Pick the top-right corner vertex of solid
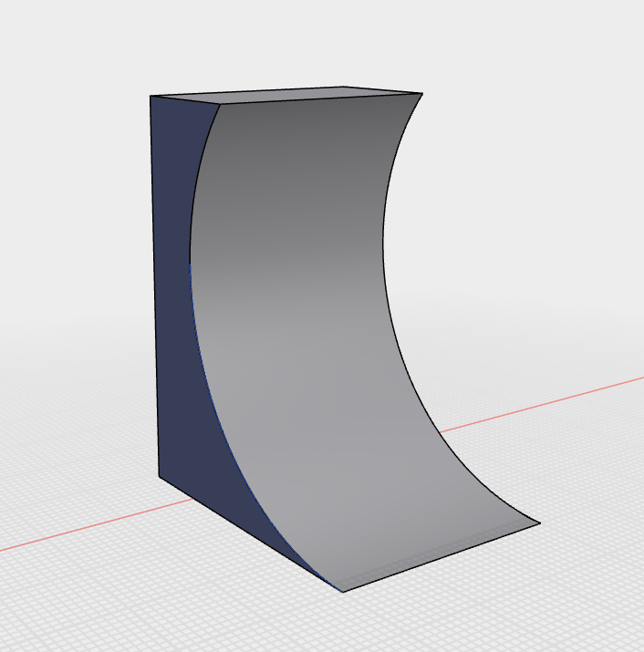Viewport: 644px width, 652px height. 422,94
